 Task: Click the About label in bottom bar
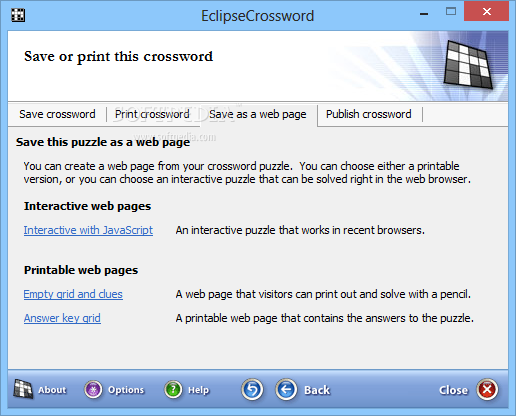52,390
